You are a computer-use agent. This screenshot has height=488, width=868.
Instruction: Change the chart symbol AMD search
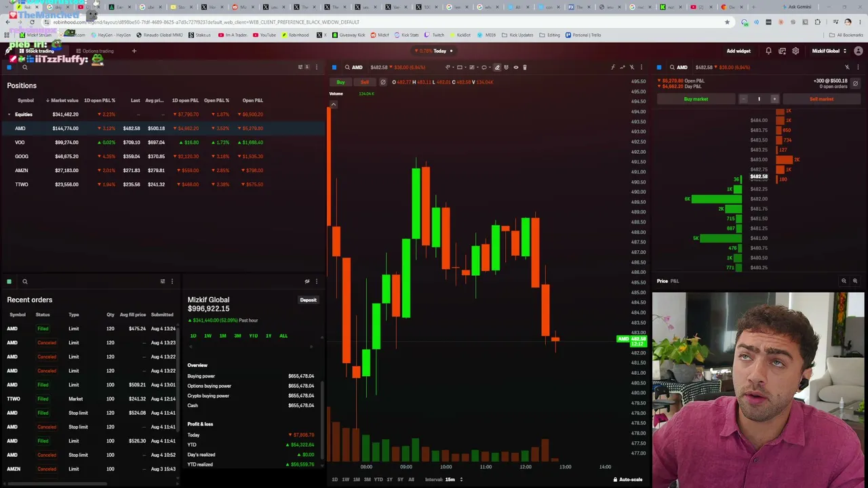(x=353, y=67)
